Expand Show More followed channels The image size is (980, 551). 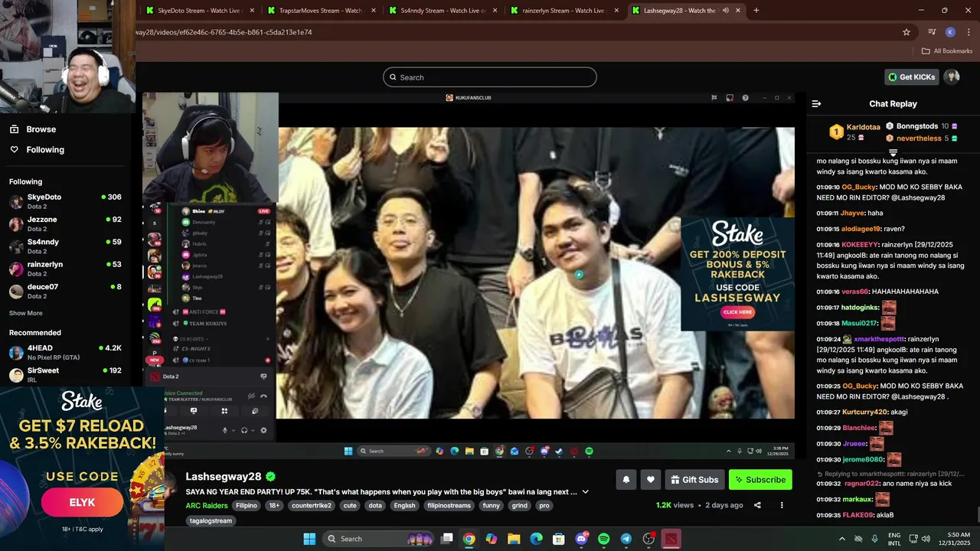tap(26, 313)
